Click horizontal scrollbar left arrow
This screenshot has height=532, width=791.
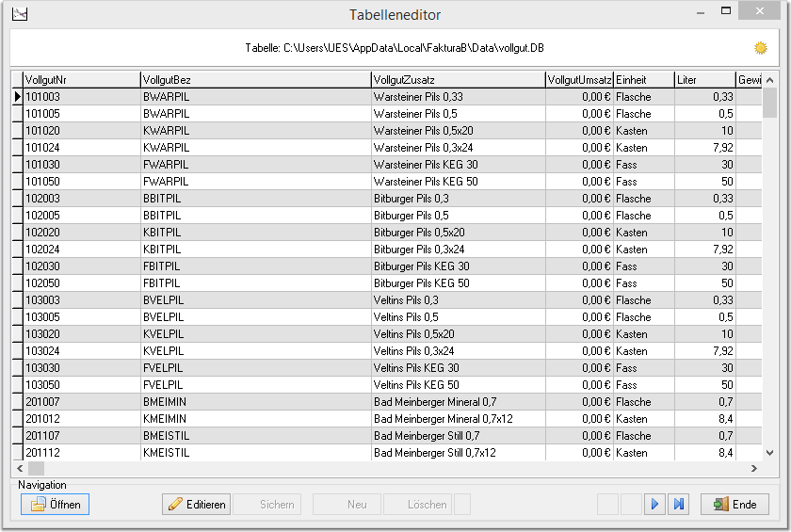tap(20, 469)
